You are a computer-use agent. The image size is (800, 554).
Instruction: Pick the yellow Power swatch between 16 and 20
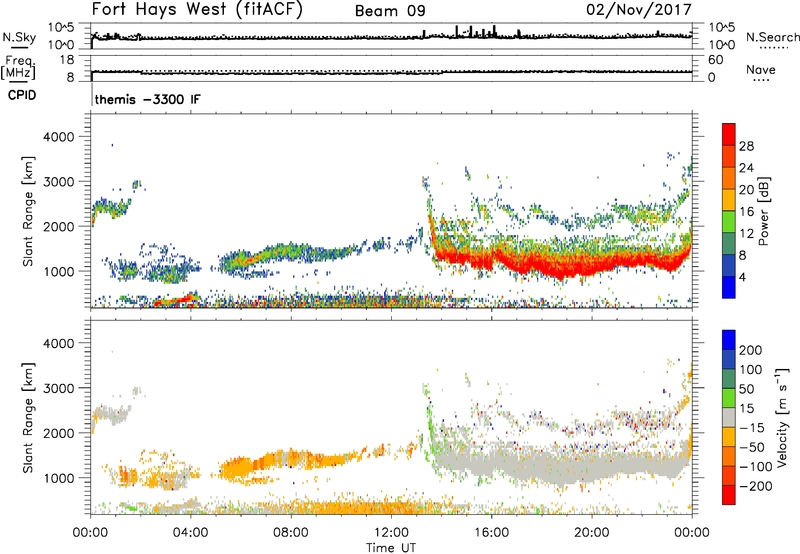coord(729,200)
